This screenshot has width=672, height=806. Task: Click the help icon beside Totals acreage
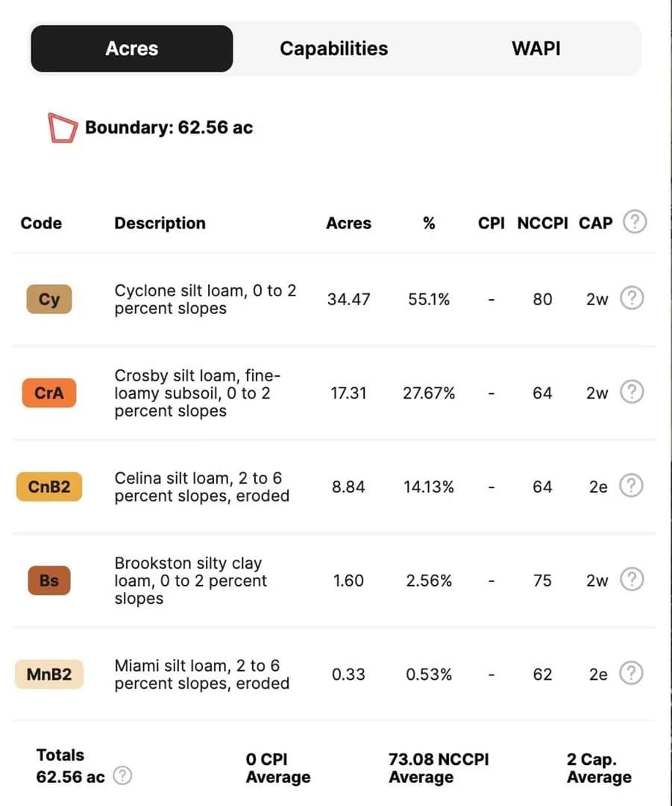pyautogui.click(x=122, y=776)
